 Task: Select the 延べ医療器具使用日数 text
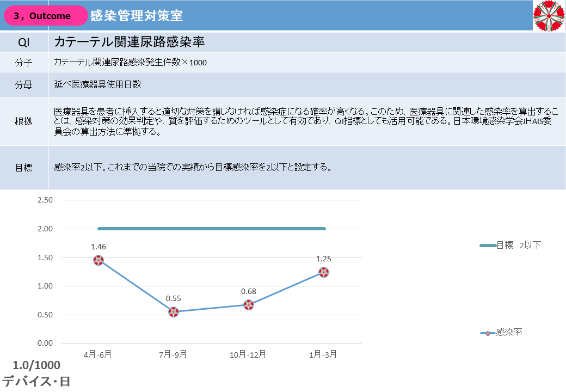click(97, 84)
